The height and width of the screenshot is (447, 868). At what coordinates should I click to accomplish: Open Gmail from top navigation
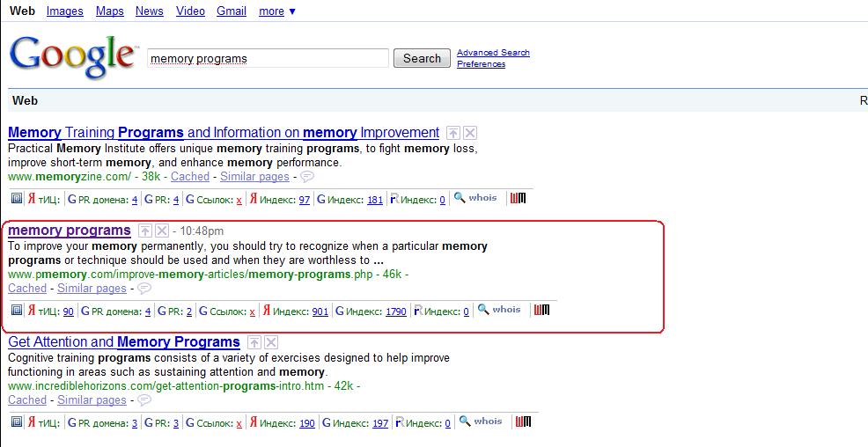pos(232,11)
